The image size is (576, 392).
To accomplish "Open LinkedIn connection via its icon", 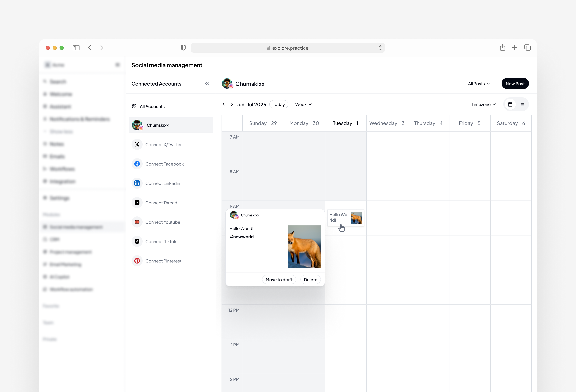I will (x=137, y=183).
